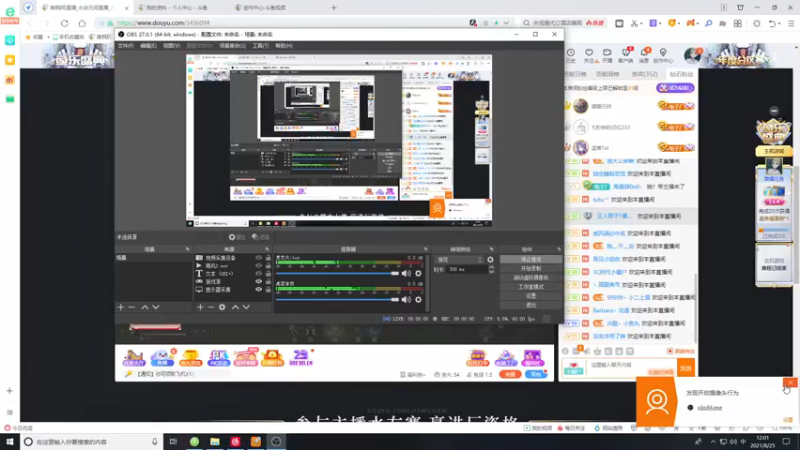Remove the selected source with minus icon
Image resolution: width=800 pixels, height=450 pixels.
[x=211, y=307]
